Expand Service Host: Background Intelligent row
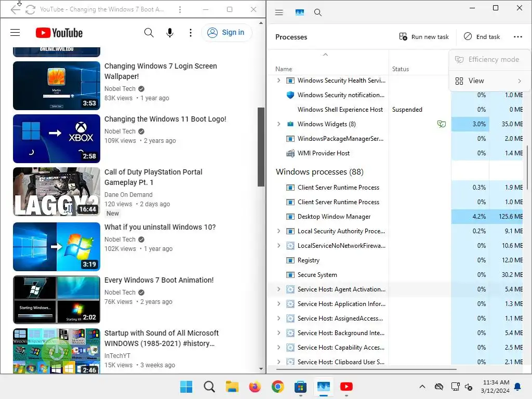Screen dimensions: 532x399 pos(278,333)
